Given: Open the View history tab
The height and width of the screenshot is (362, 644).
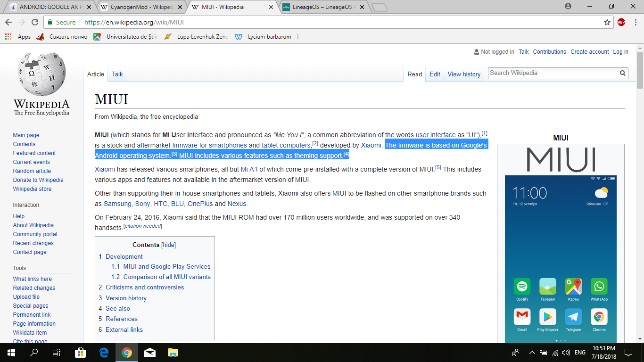Looking at the screenshot, I should (464, 74).
